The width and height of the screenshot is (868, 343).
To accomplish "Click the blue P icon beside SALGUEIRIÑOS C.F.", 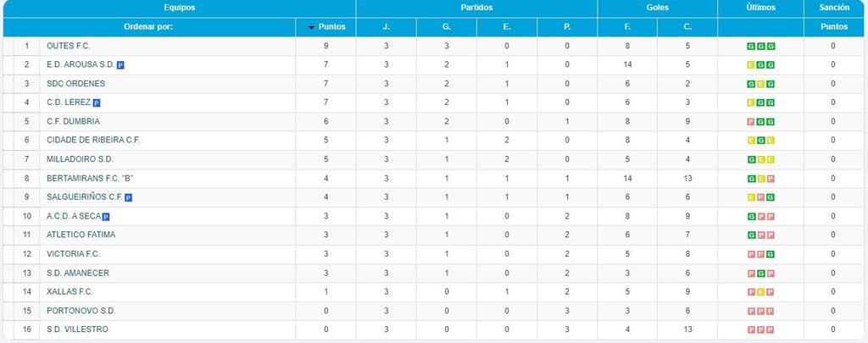I will click(129, 197).
